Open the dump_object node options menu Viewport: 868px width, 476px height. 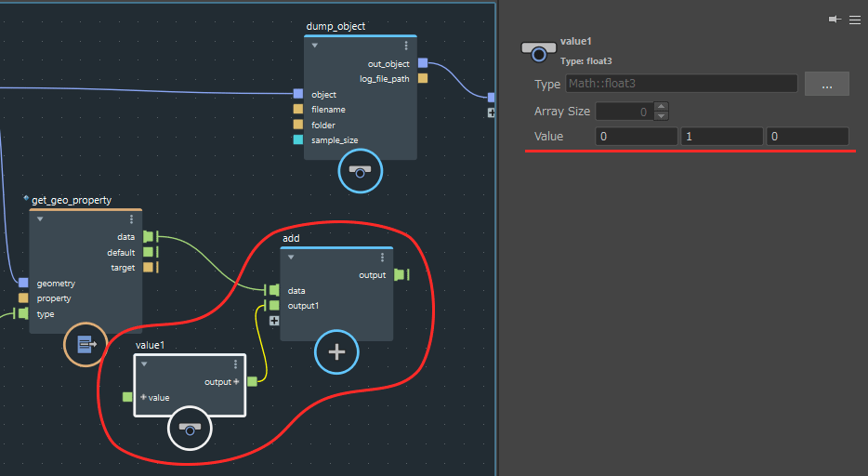point(406,46)
